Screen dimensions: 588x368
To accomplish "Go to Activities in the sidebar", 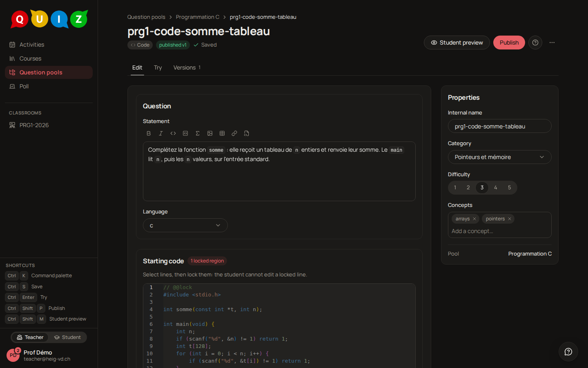I will [x=49, y=45].
